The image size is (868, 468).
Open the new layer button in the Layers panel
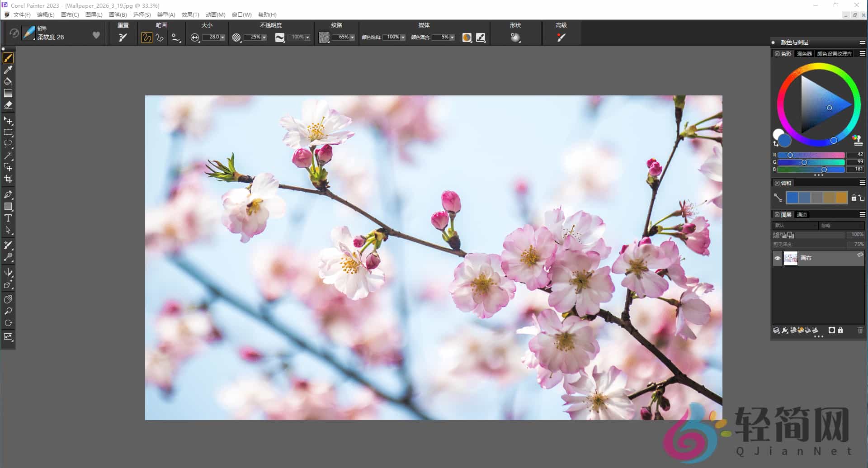point(793,331)
